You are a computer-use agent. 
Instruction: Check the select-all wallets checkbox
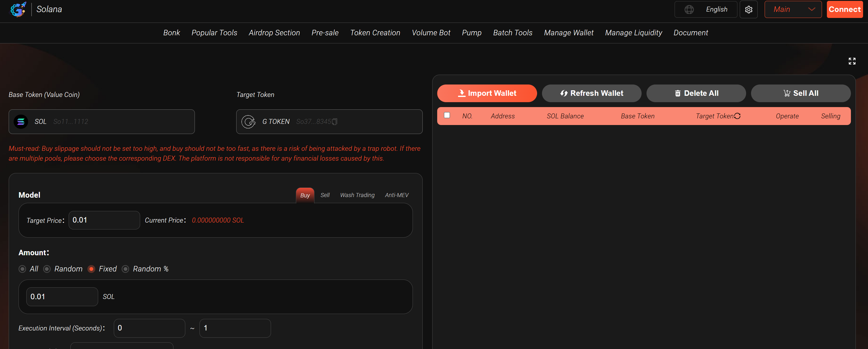tap(447, 115)
